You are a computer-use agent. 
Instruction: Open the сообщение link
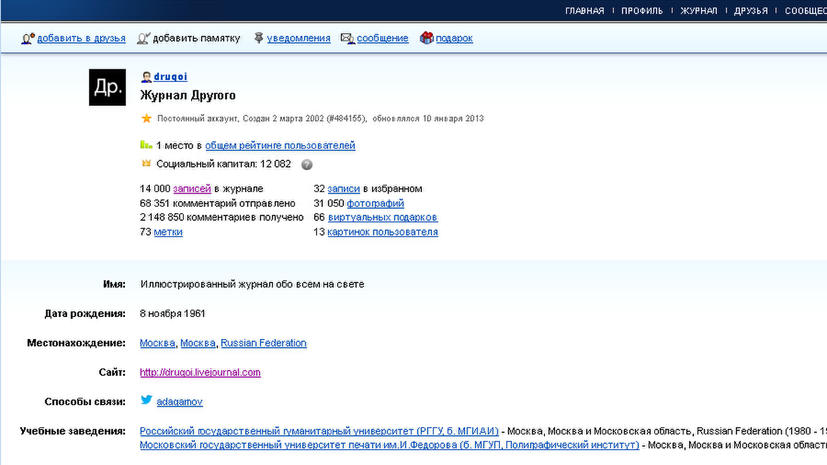(382, 38)
